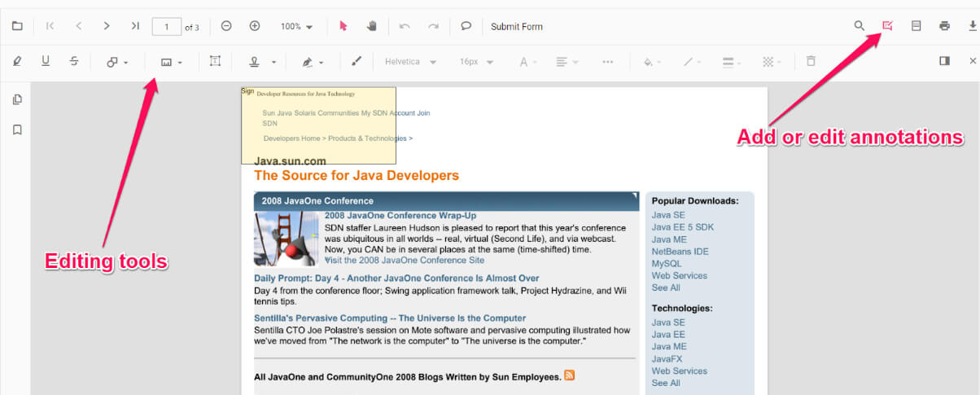Delete the selected annotation with trash icon
This screenshot has height=395, width=980.
[811, 61]
